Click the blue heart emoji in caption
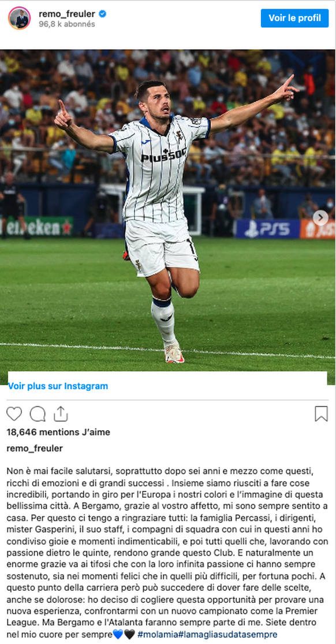The height and width of the screenshot is (644, 336). point(118,635)
